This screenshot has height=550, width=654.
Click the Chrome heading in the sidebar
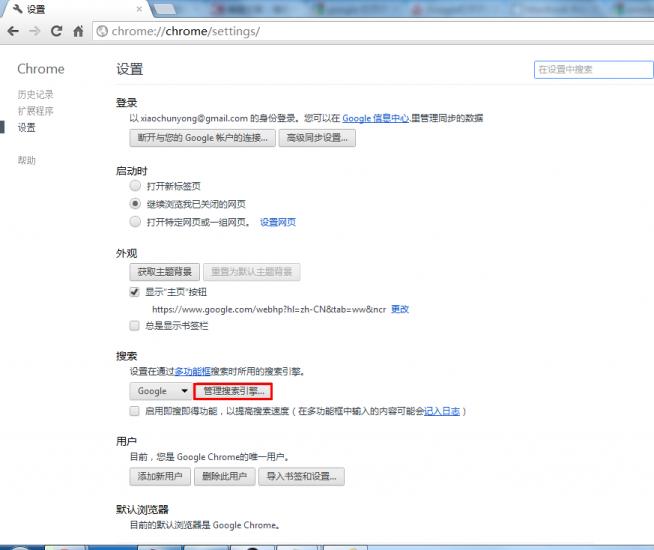coord(41,69)
